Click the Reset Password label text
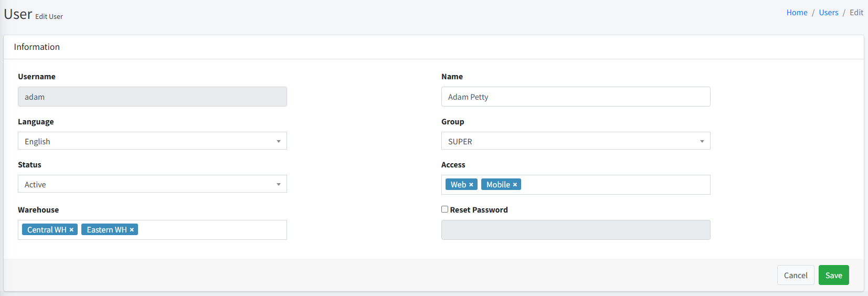Screen dimensions: 868x296 479,210
